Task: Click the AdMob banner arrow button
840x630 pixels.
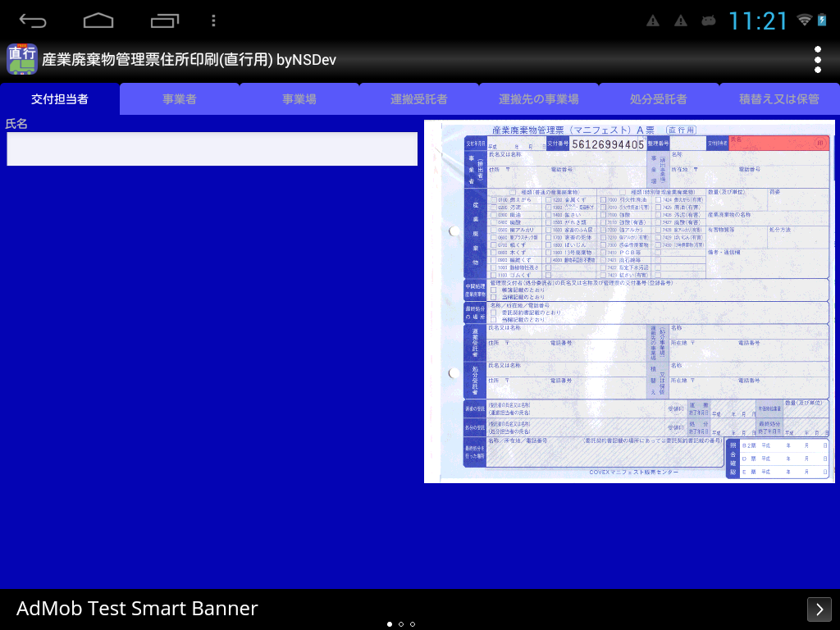Action: pyautogui.click(x=819, y=609)
